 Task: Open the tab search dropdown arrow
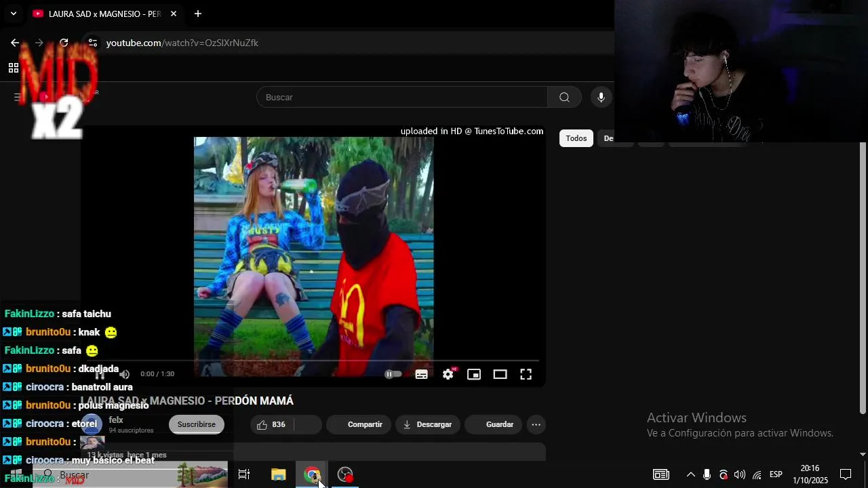click(13, 14)
